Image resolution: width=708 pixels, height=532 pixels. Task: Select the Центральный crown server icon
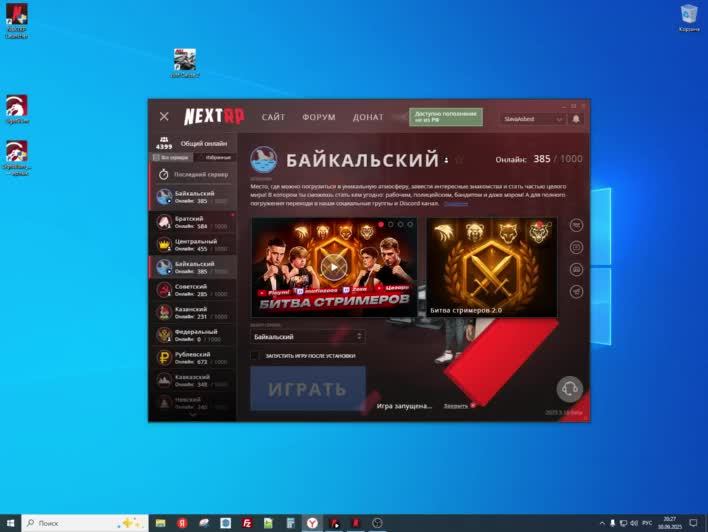pos(164,244)
